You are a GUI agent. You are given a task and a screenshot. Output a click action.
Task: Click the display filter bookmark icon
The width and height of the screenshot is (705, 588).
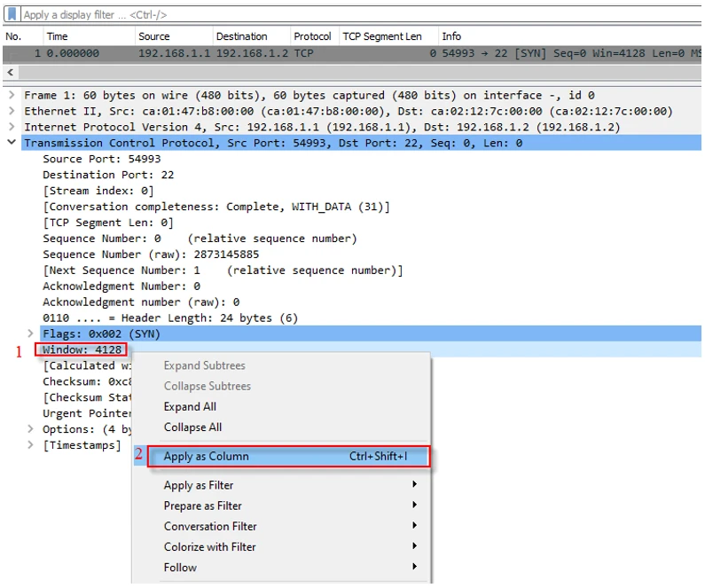12,14
